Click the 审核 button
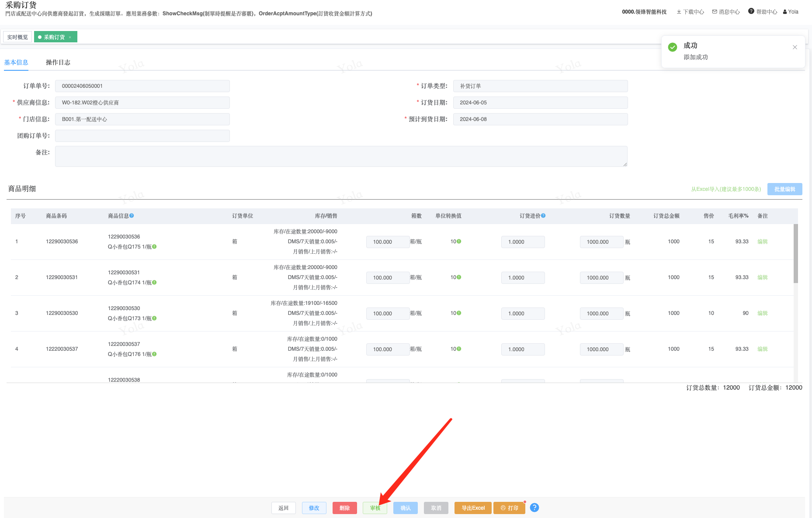This screenshot has width=812, height=518. click(x=375, y=508)
